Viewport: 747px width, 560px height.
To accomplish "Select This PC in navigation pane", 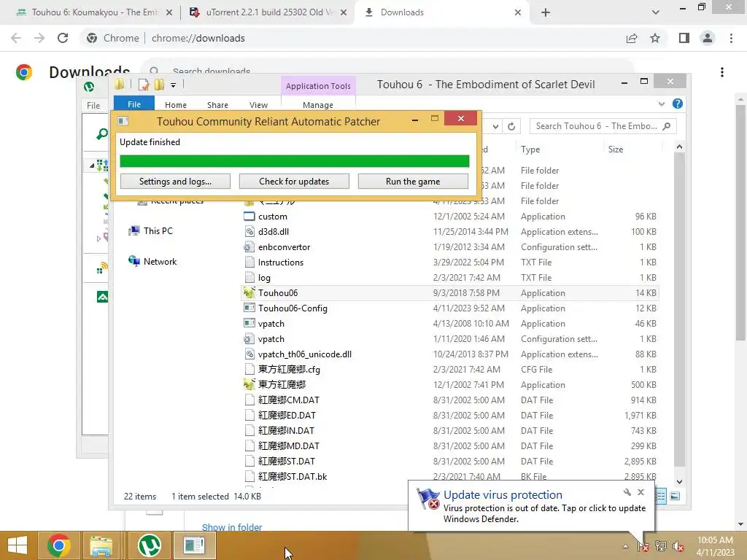I will coord(158,231).
